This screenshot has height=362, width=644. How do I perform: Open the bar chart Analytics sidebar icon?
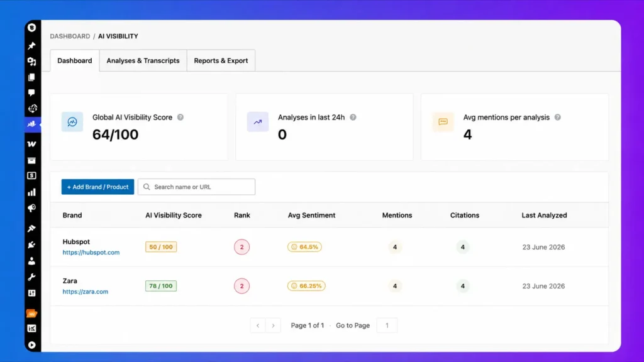coord(31,192)
